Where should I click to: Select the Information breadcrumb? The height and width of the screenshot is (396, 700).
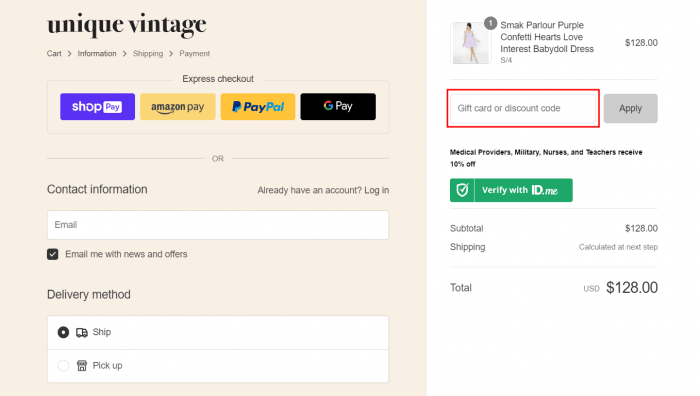(97, 54)
